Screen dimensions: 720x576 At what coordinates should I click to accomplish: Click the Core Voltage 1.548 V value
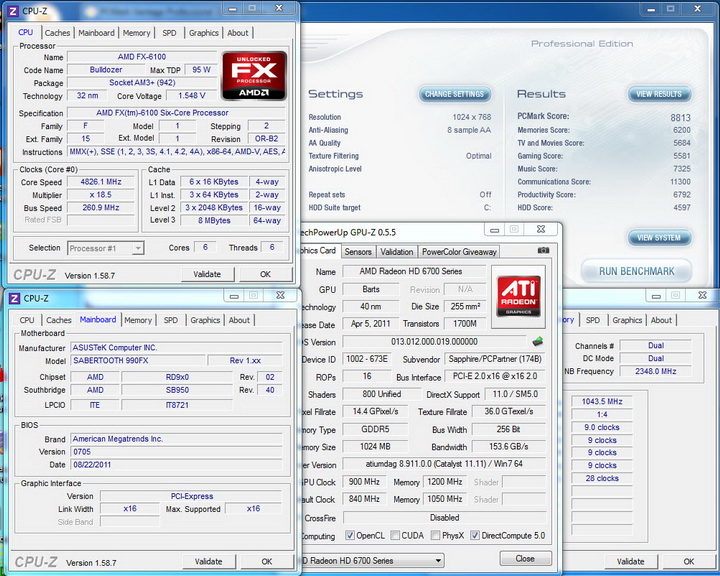coord(191,96)
